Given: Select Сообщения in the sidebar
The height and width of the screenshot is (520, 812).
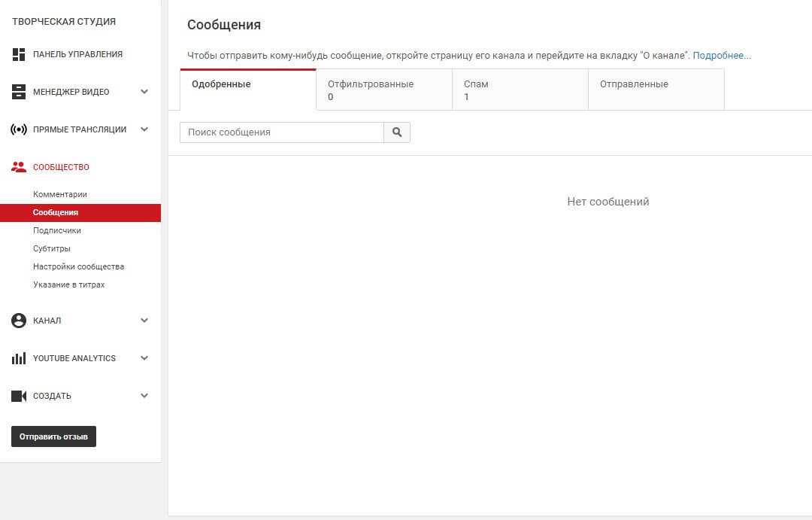Looking at the screenshot, I should [x=80, y=212].
